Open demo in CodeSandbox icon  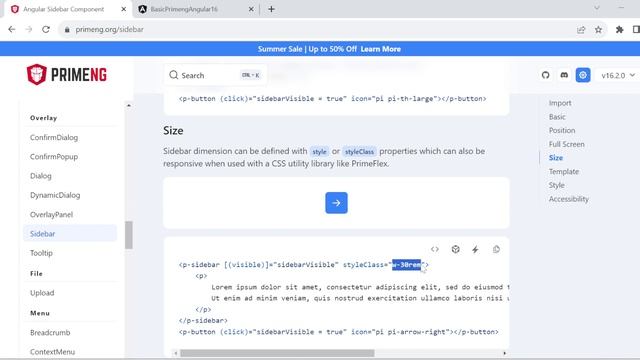pos(456,249)
